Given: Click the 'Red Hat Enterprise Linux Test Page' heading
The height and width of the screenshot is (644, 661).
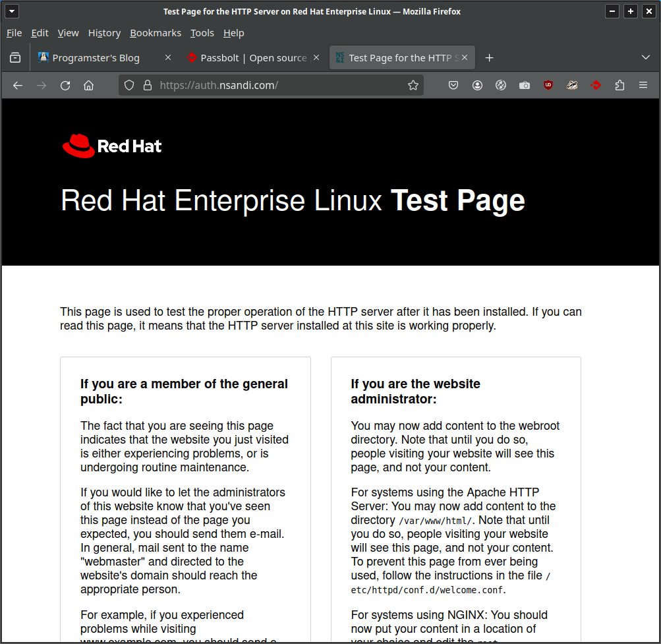Looking at the screenshot, I should pos(293,200).
